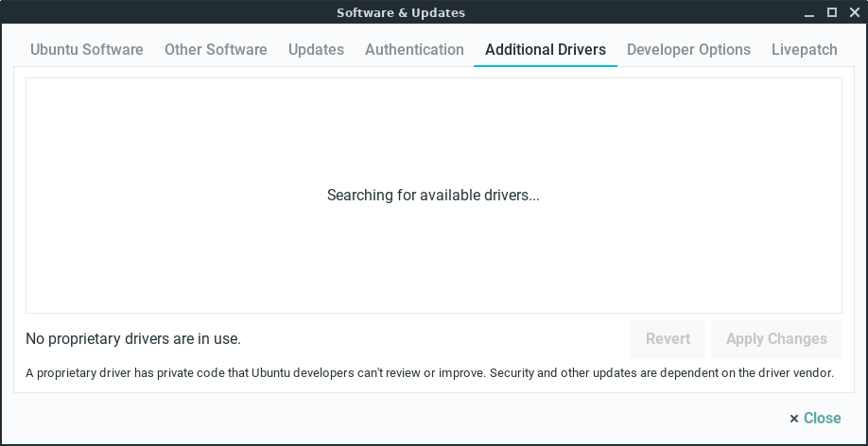Click the Apply Changes button
The width and height of the screenshot is (868, 446).
tap(776, 338)
